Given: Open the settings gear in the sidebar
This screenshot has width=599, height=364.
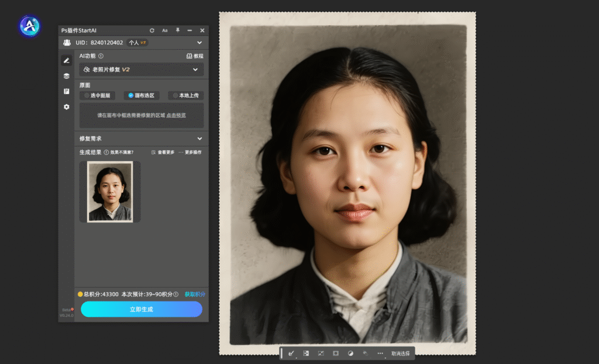Looking at the screenshot, I should pyautogui.click(x=67, y=107).
